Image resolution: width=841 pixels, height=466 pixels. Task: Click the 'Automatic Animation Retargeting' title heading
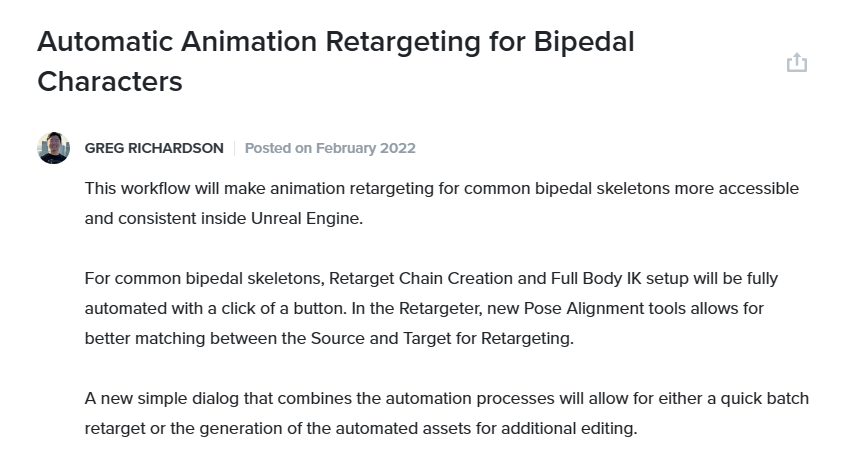336,61
